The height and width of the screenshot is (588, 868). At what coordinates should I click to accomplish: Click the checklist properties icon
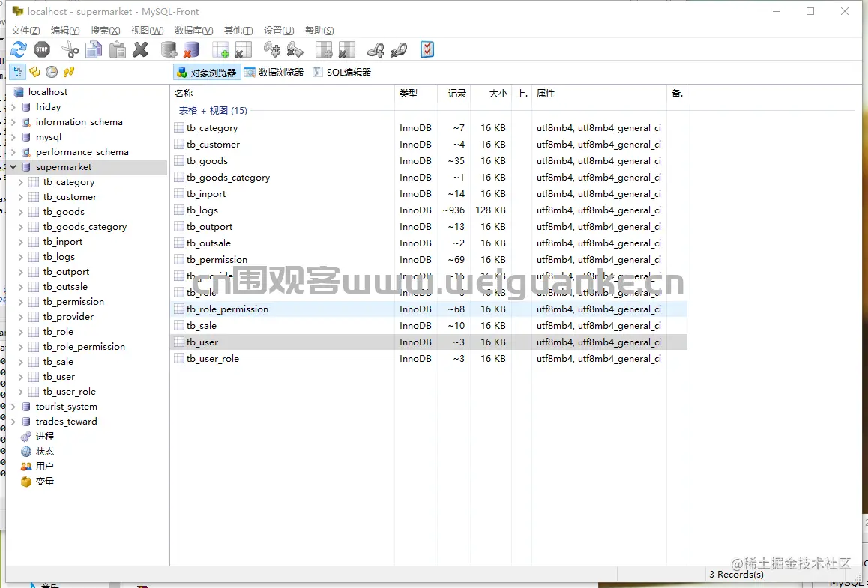[x=427, y=49]
